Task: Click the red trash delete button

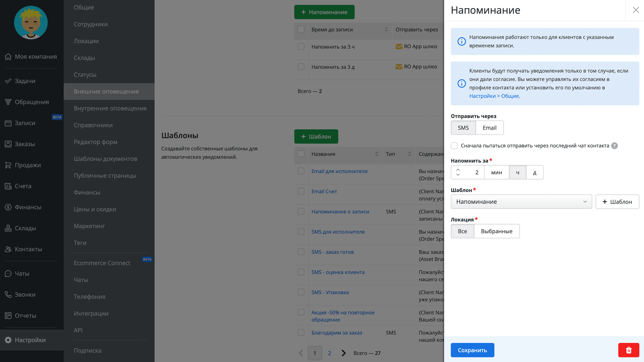Action: tap(628, 350)
